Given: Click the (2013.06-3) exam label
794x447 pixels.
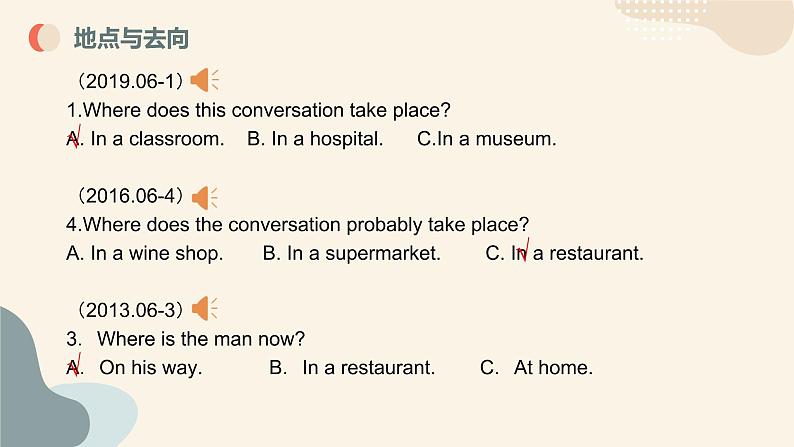Looking at the screenshot, I should click(130, 310).
